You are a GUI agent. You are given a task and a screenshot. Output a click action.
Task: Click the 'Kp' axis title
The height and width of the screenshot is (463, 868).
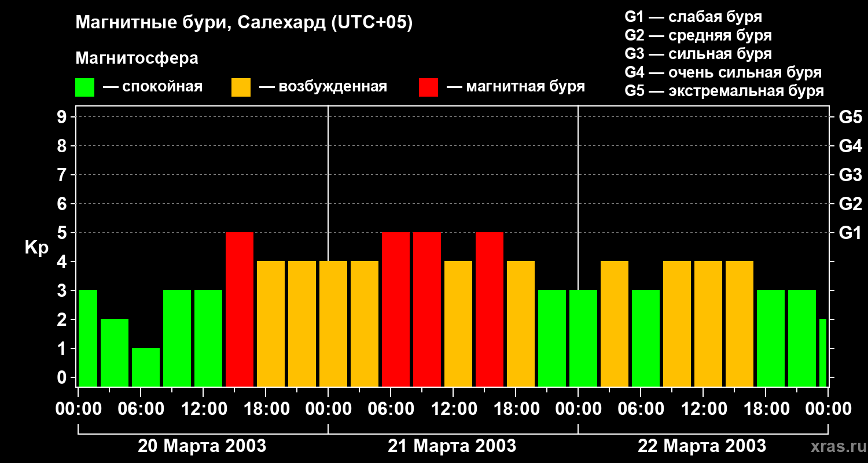(x=36, y=248)
